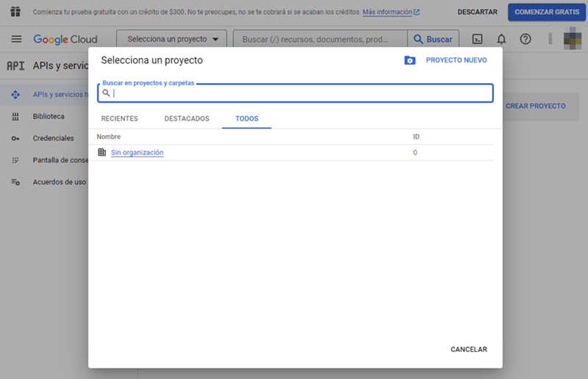Click the magnifier in project search field
The image size is (588, 379).
[x=106, y=93]
